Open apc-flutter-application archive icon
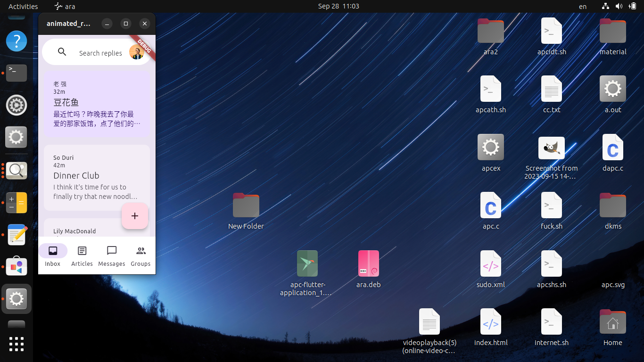This screenshot has width=644, height=362. tap(307, 263)
